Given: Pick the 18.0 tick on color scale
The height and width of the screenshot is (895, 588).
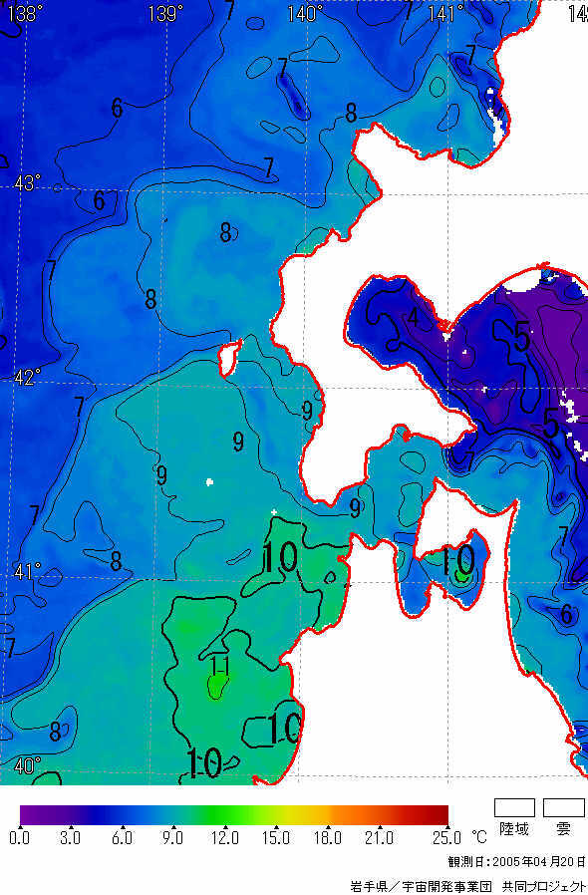Looking at the screenshot, I should (x=328, y=838).
